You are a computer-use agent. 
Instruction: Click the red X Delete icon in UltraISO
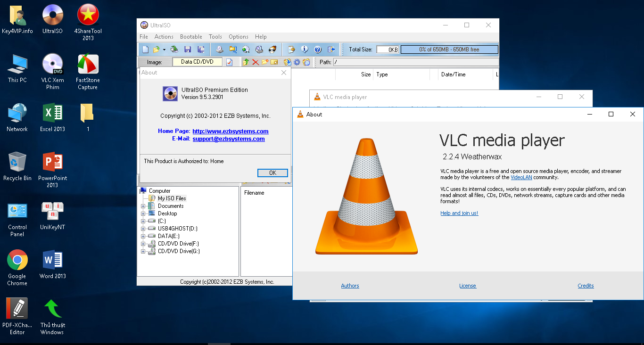[256, 62]
